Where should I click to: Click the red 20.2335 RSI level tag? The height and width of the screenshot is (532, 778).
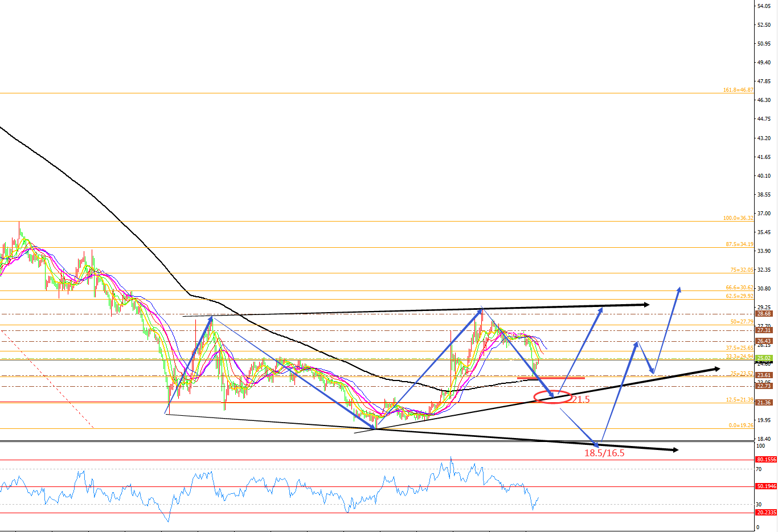coord(765,513)
